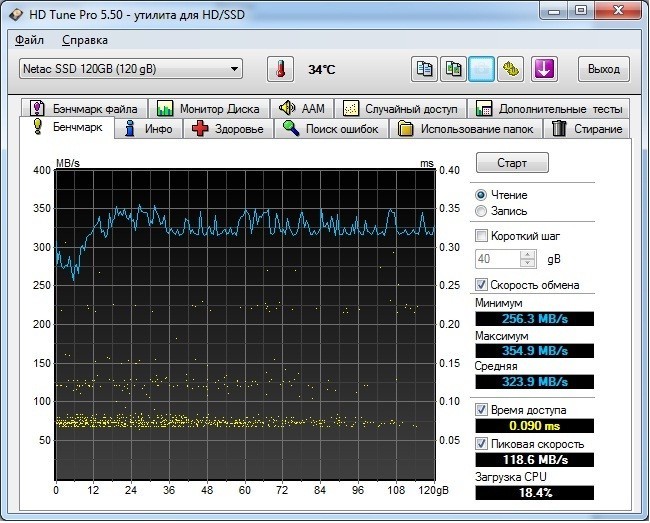
Task: Click the 18.4% CPU usage value
Action: click(534, 493)
